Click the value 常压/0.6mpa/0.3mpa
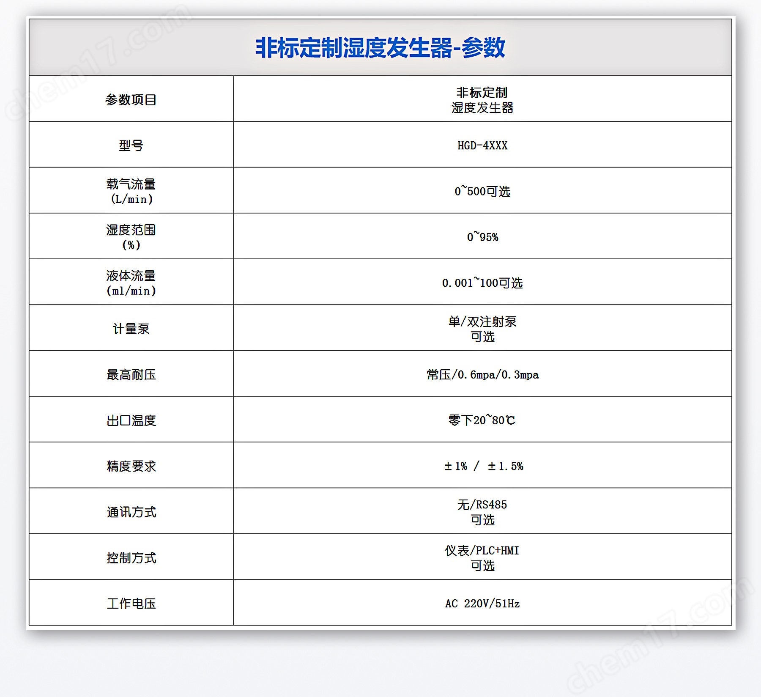Image resolution: width=761 pixels, height=700 pixels. click(482, 374)
